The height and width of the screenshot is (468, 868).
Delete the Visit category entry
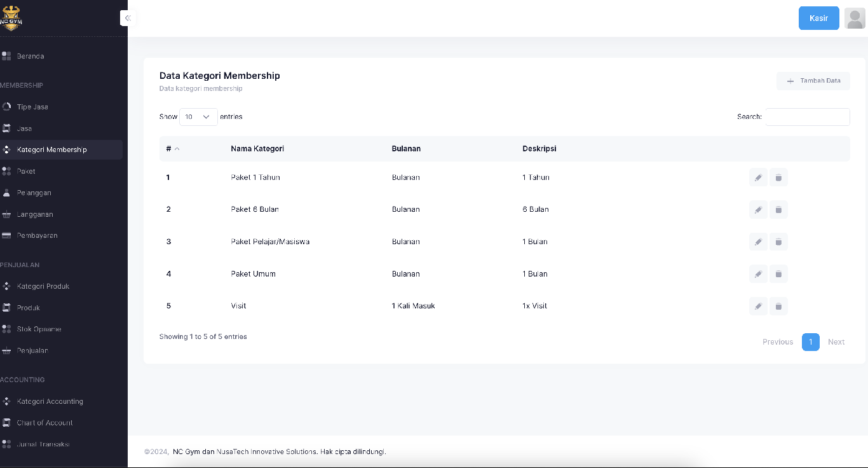coord(778,306)
